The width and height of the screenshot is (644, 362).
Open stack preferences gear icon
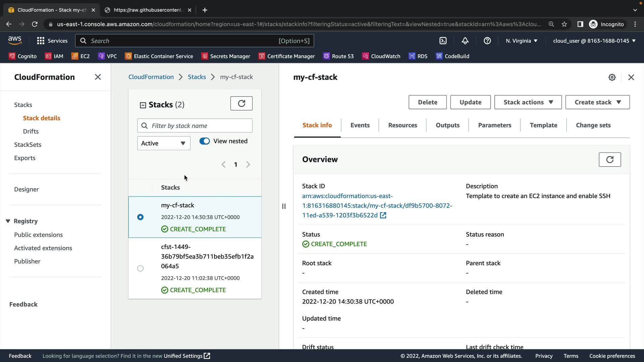tap(612, 77)
